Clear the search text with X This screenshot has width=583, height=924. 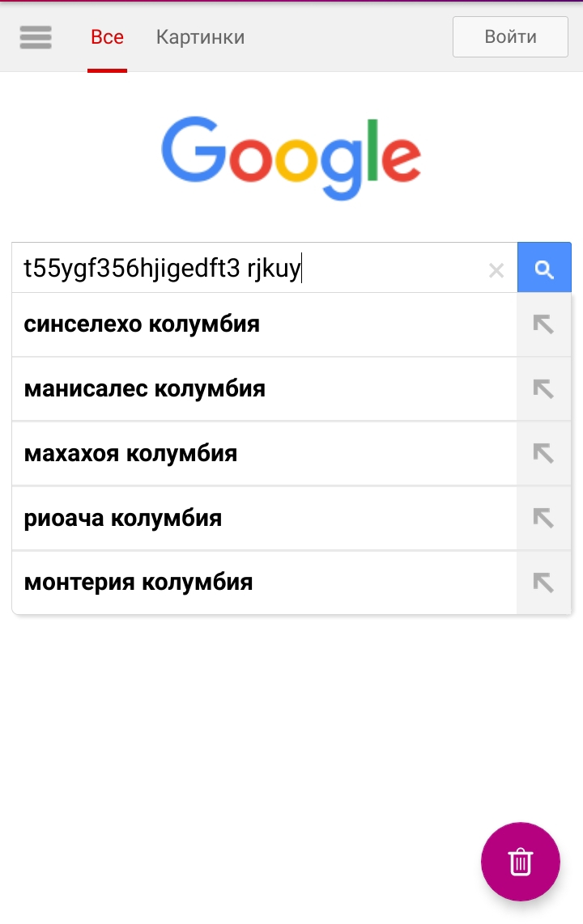pyautogui.click(x=496, y=270)
